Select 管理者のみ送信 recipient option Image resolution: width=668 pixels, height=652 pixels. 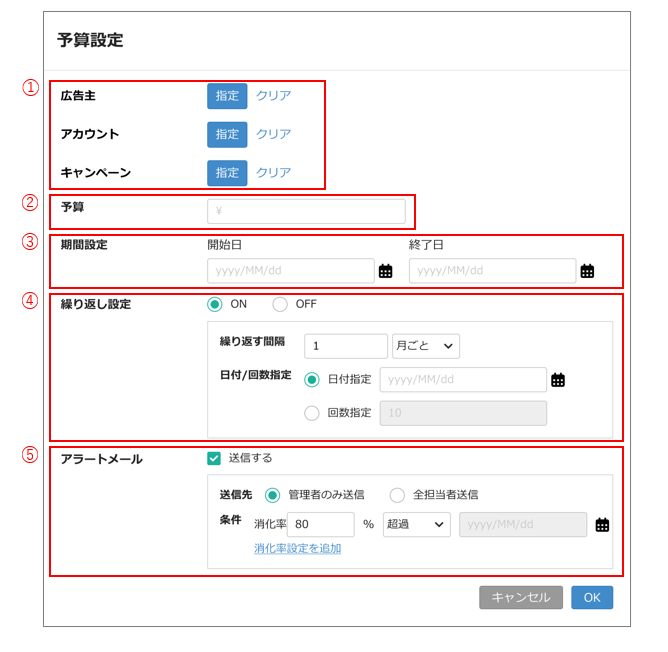(x=272, y=495)
